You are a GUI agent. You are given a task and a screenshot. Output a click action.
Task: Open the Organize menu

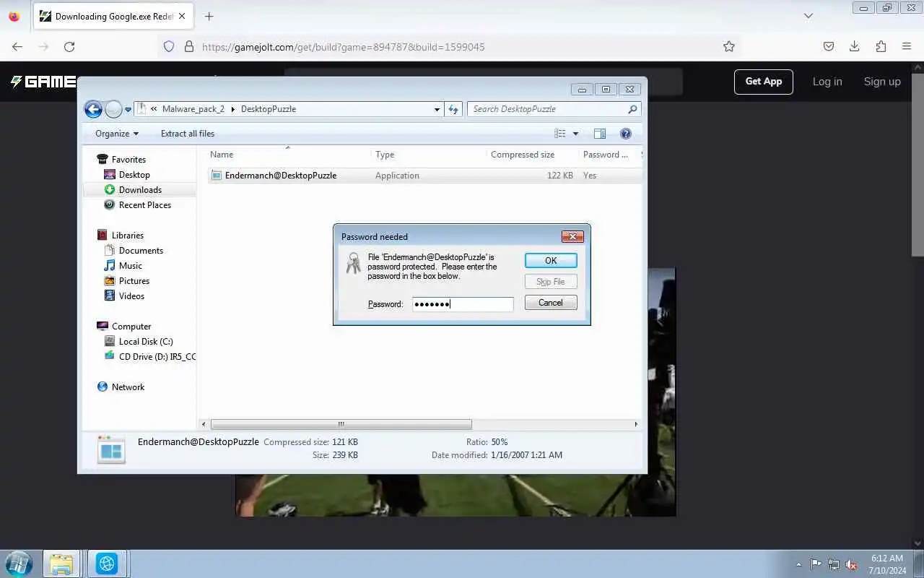pyautogui.click(x=116, y=134)
